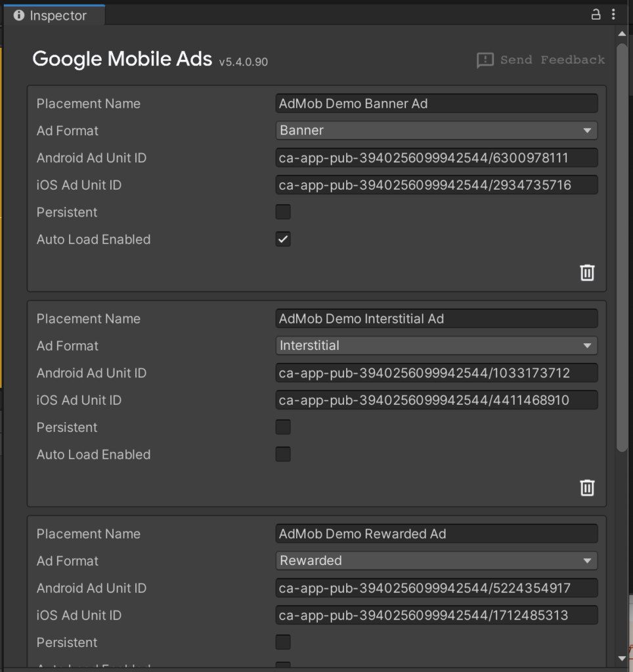Click the lock icon on the Inspector
The height and width of the screenshot is (672, 633).
pos(595,14)
